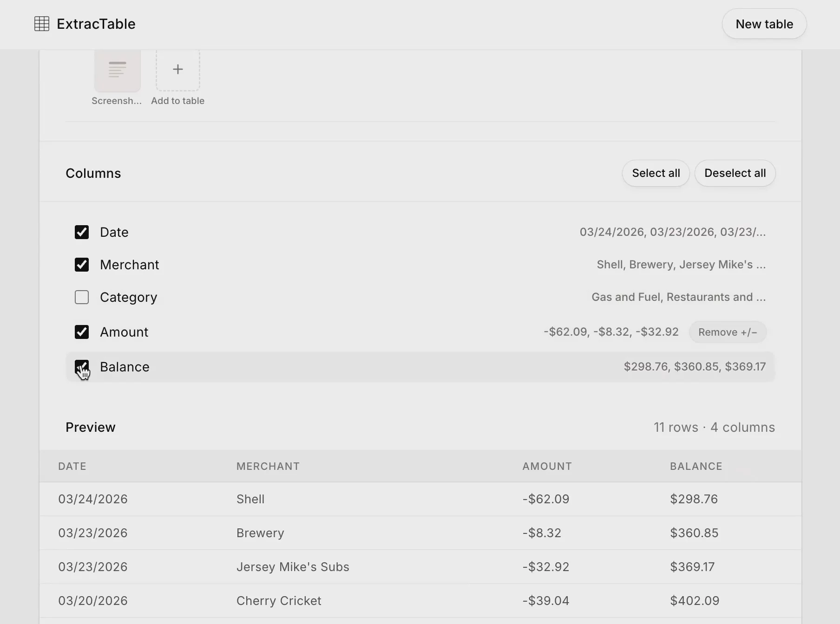Click the plus Add to table tile

(178, 70)
